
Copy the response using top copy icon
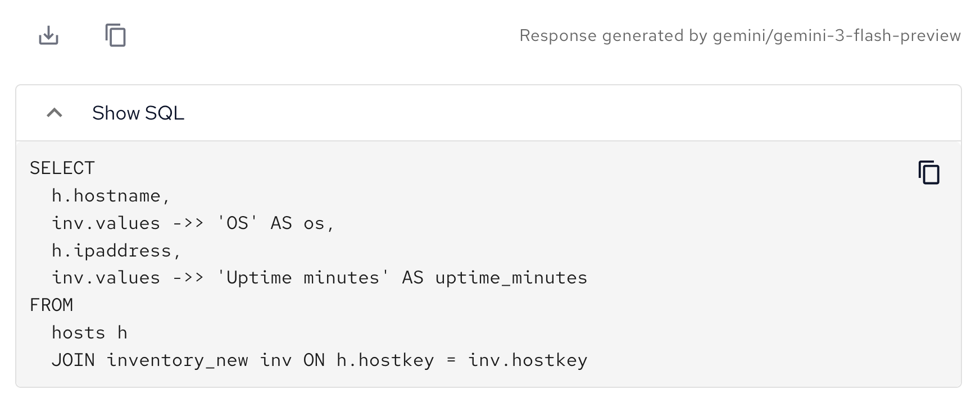[116, 36]
